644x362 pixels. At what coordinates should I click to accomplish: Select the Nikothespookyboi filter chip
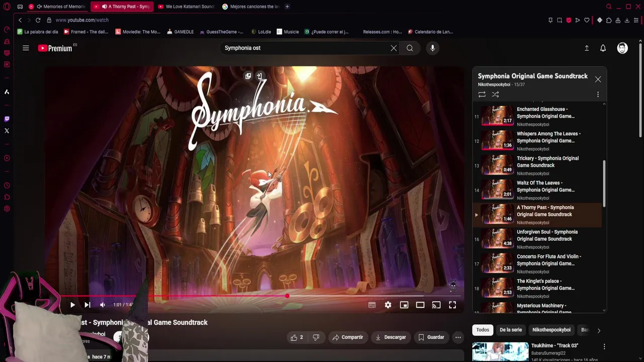(x=551, y=330)
